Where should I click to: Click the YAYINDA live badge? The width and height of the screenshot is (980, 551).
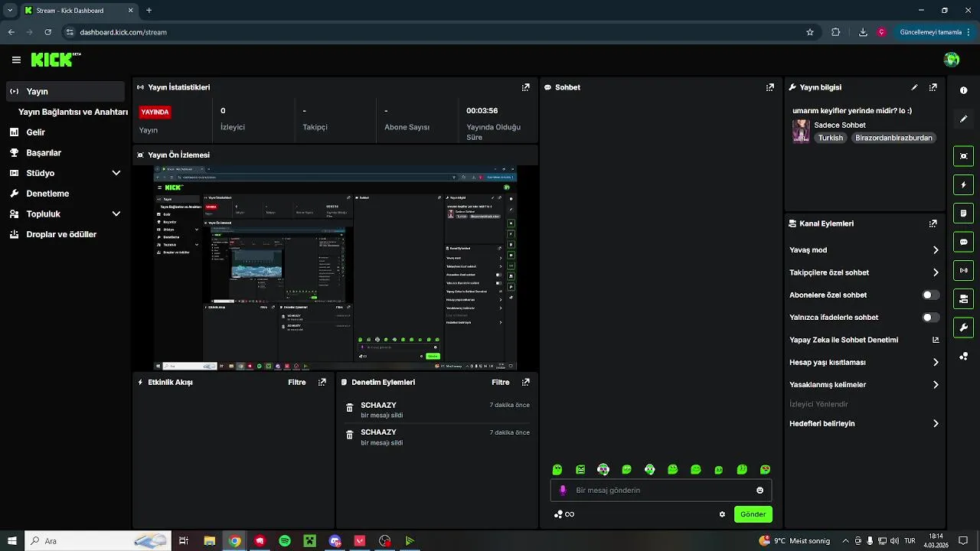(x=155, y=112)
